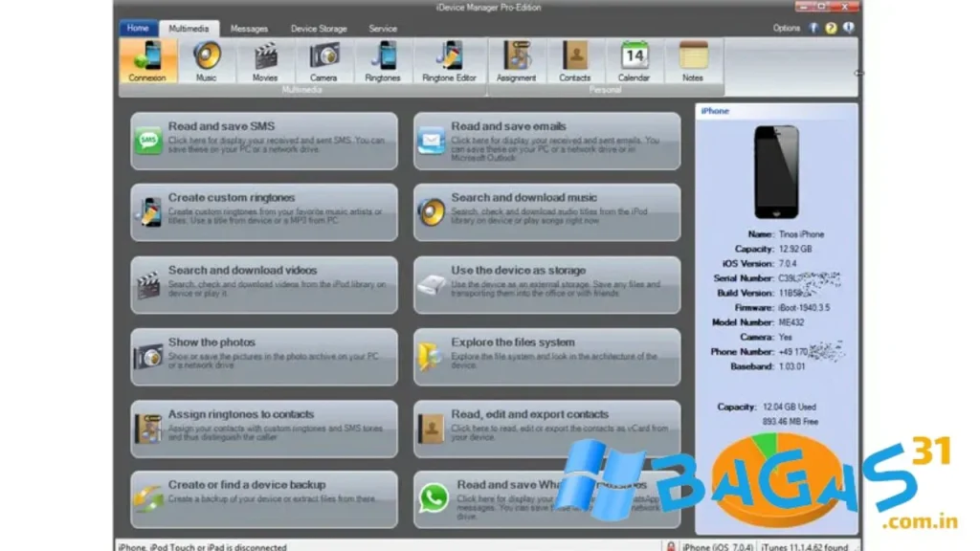The image size is (980, 551).
Task: Click the iPhone device picture
Action: click(776, 172)
